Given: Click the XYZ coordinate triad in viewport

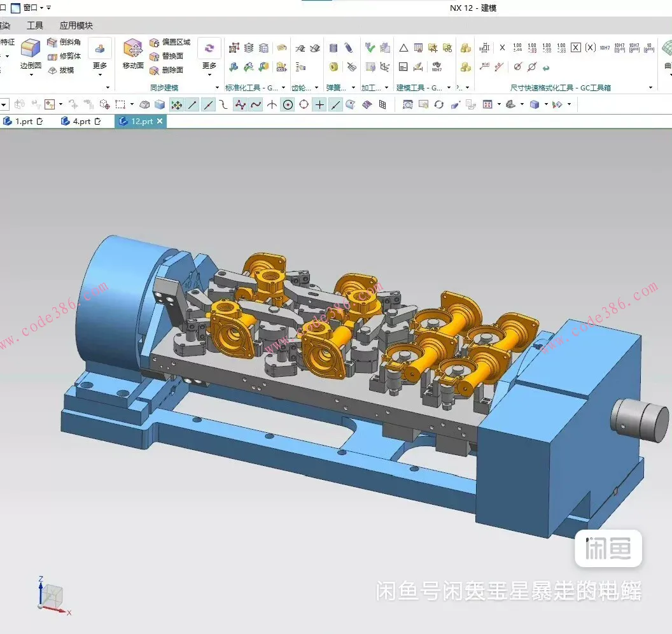Looking at the screenshot, I should tap(51, 598).
